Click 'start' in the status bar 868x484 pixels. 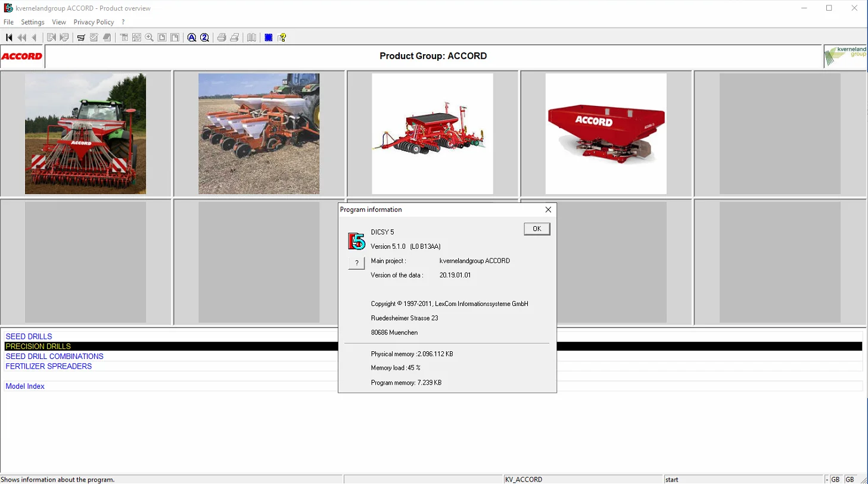tap(672, 480)
